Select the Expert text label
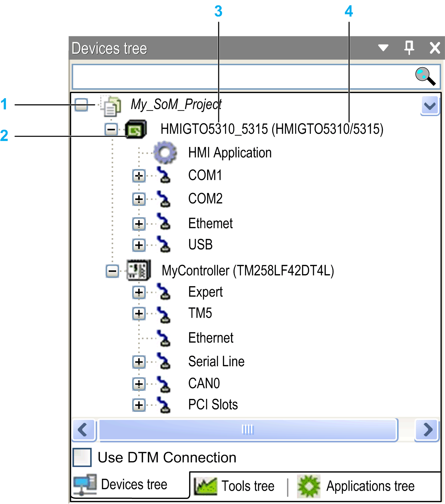Image resolution: width=445 pixels, height=504 pixels. [205, 292]
